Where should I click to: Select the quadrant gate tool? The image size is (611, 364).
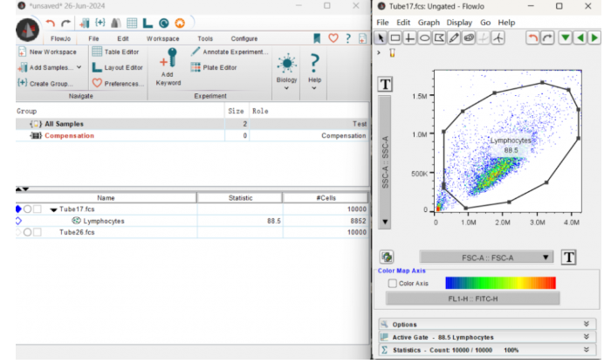click(x=409, y=38)
